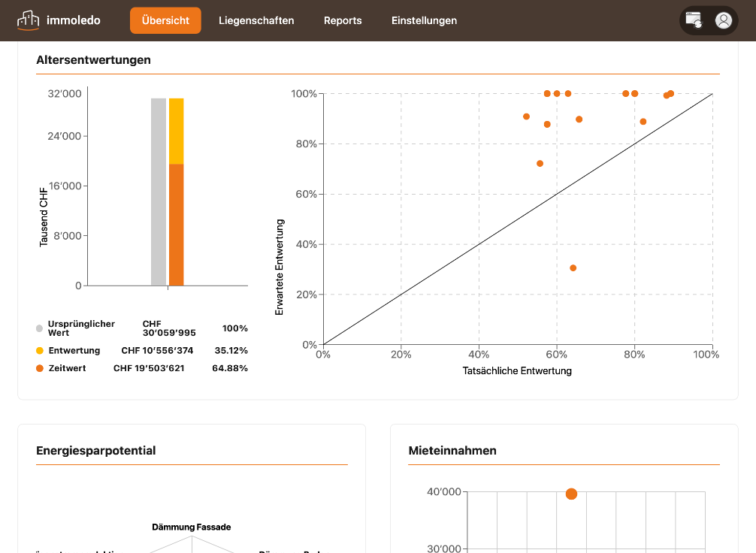The image size is (756, 553).
Task: Click the orange Zeitwert bar segment
Action: (176, 225)
